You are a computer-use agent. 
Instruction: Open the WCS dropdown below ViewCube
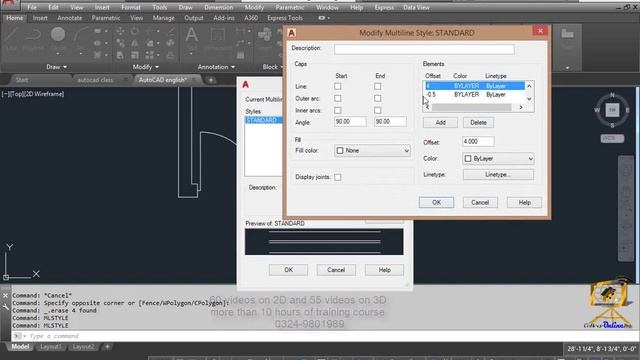pyautogui.click(x=612, y=138)
